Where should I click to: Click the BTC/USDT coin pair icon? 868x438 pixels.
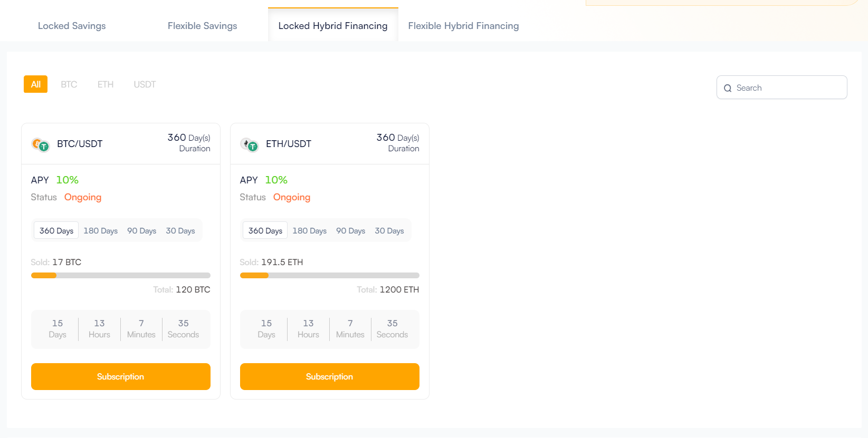[x=40, y=144]
